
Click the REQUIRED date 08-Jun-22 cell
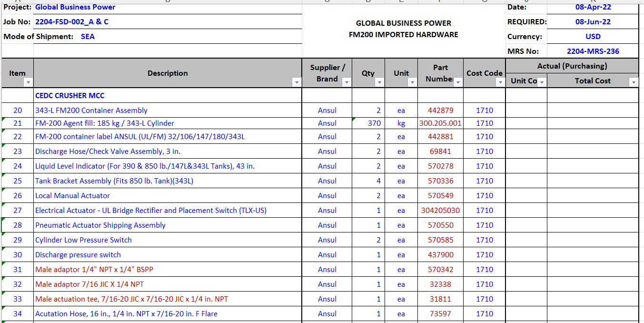click(x=593, y=22)
